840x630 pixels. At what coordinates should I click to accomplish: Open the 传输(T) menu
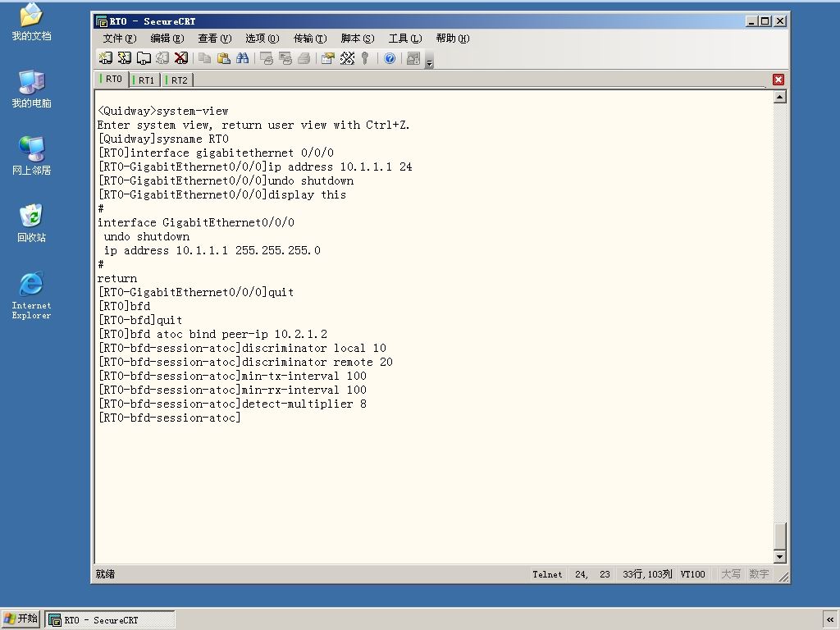pos(309,39)
